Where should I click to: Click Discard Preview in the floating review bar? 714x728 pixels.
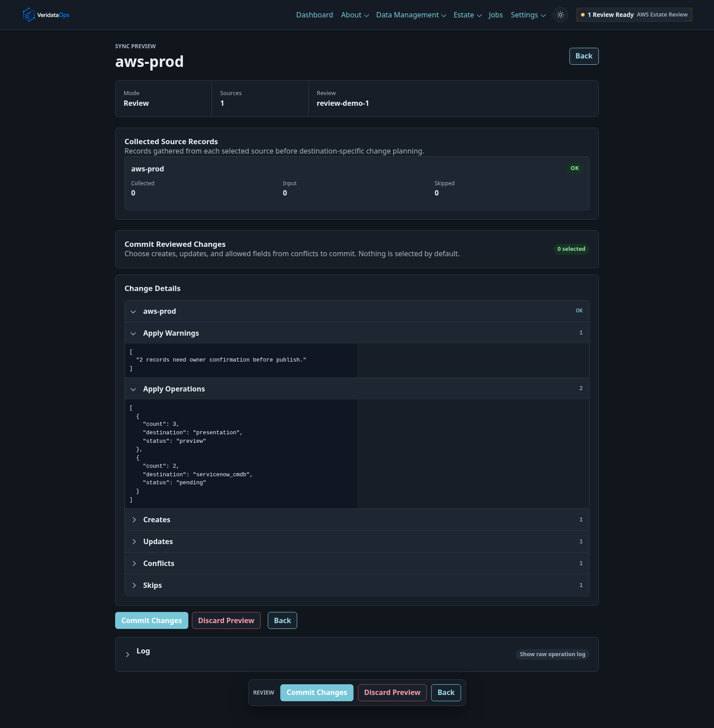point(392,693)
